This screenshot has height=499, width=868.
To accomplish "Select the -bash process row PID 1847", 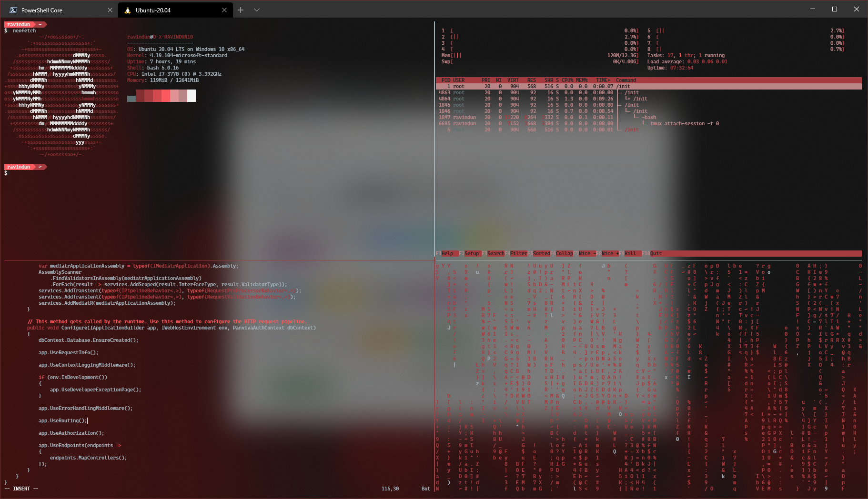I will click(x=649, y=117).
